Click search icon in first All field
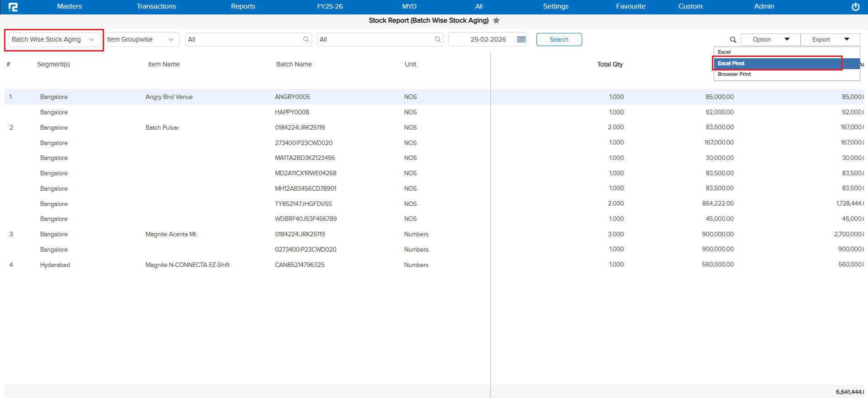Image resolution: width=868 pixels, height=398 pixels. pyautogui.click(x=306, y=39)
